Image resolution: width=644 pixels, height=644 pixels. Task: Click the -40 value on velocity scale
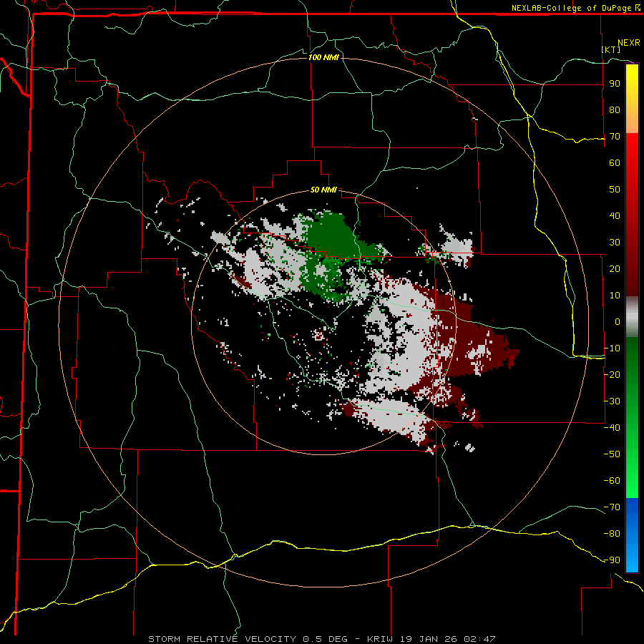pos(612,428)
